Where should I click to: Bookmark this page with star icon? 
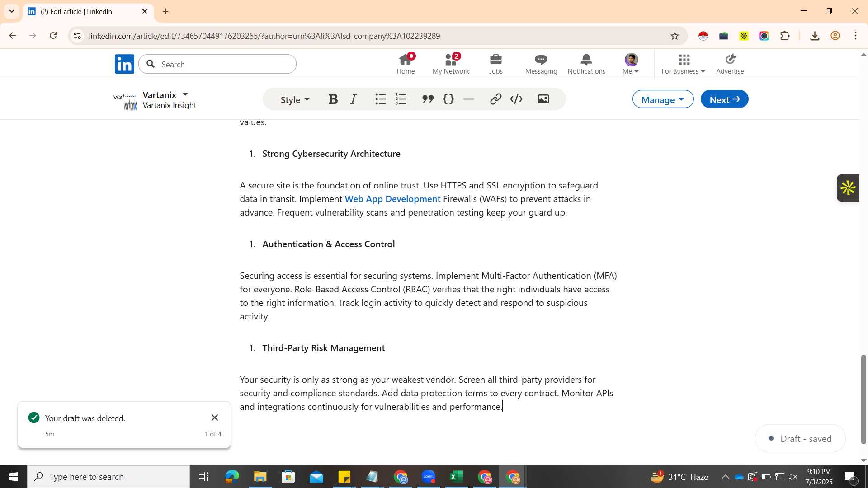pyautogui.click(x=675, y=36)
